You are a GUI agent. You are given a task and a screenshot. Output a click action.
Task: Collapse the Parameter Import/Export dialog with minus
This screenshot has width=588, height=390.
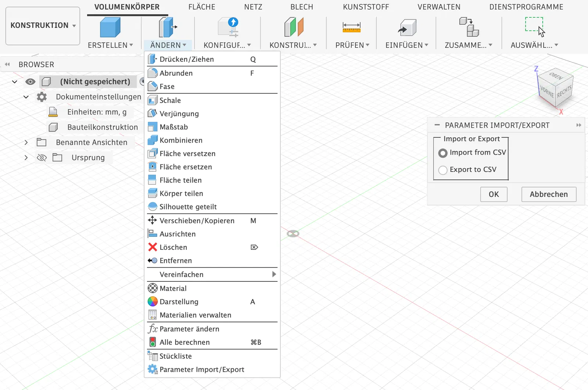437,125
